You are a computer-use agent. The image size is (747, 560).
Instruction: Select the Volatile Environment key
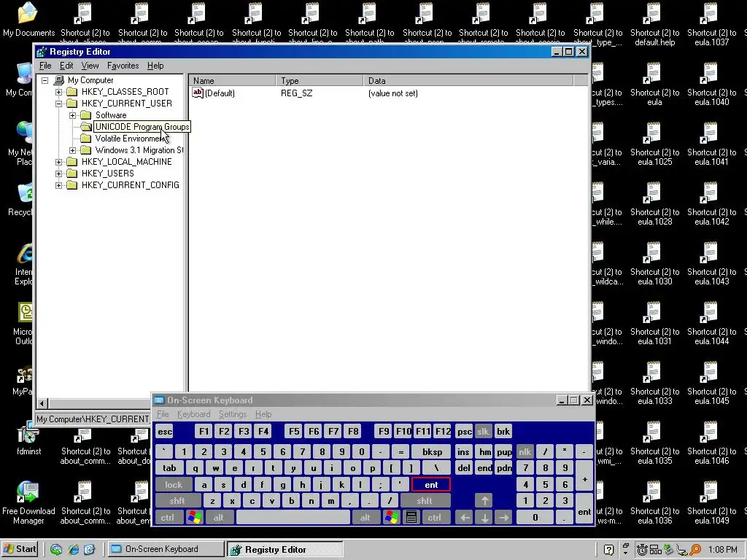(131, 139)
